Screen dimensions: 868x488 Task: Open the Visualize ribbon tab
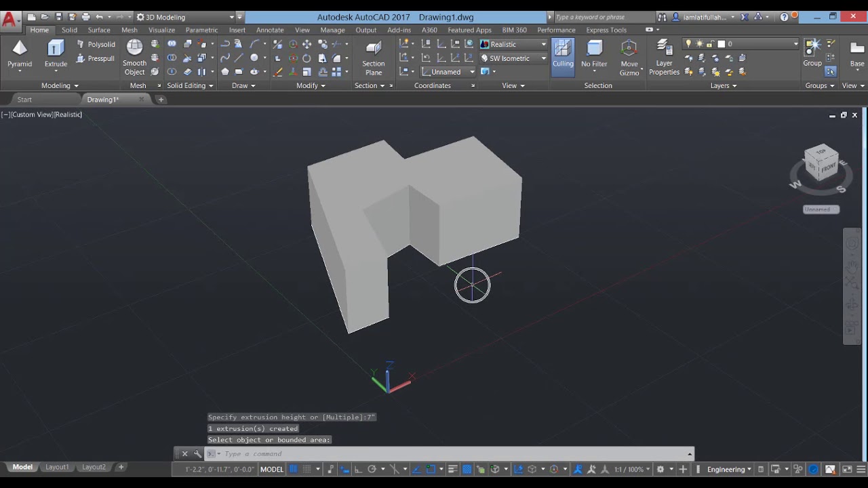tap(161, 30)
